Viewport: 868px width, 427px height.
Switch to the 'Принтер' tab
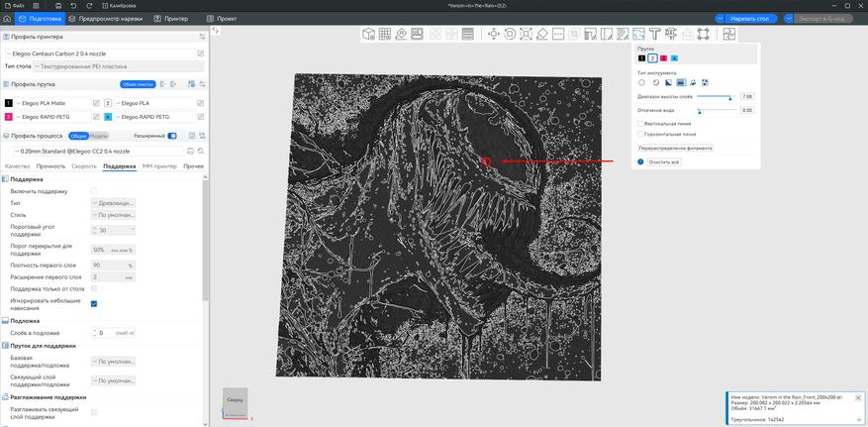click(x=171, y=18)
